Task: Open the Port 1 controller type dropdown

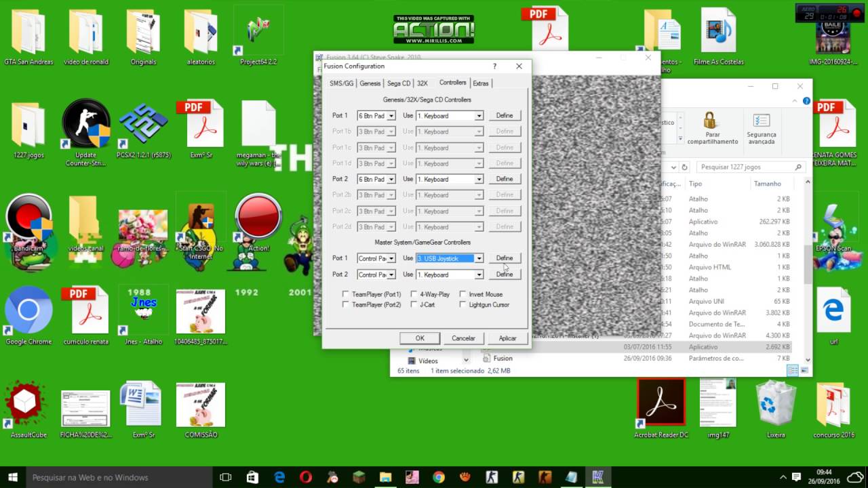Action: click(x=392, y=115)
